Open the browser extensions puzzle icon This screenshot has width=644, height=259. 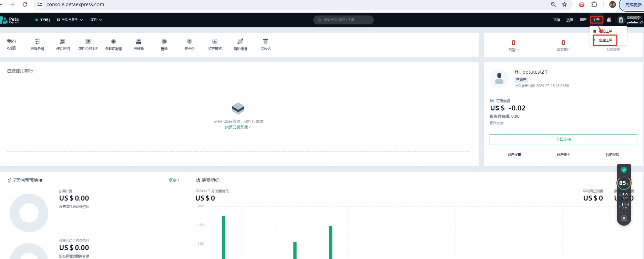coord(594,4)
